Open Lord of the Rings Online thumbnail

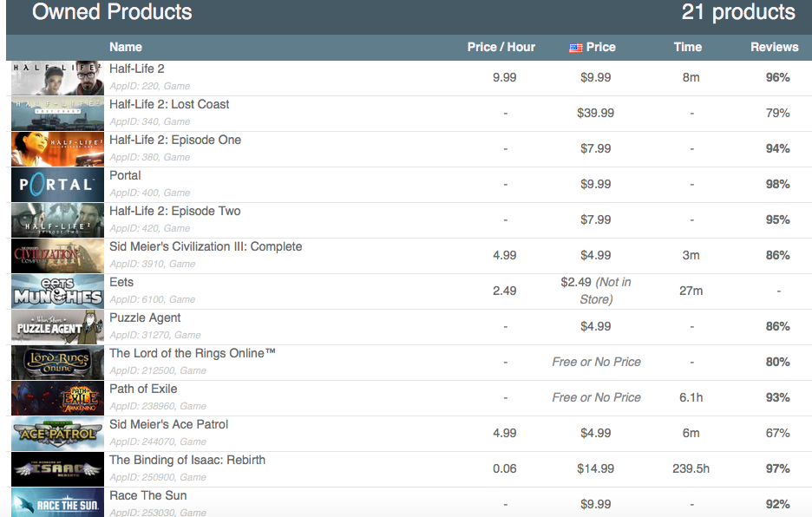pos(57,363)
